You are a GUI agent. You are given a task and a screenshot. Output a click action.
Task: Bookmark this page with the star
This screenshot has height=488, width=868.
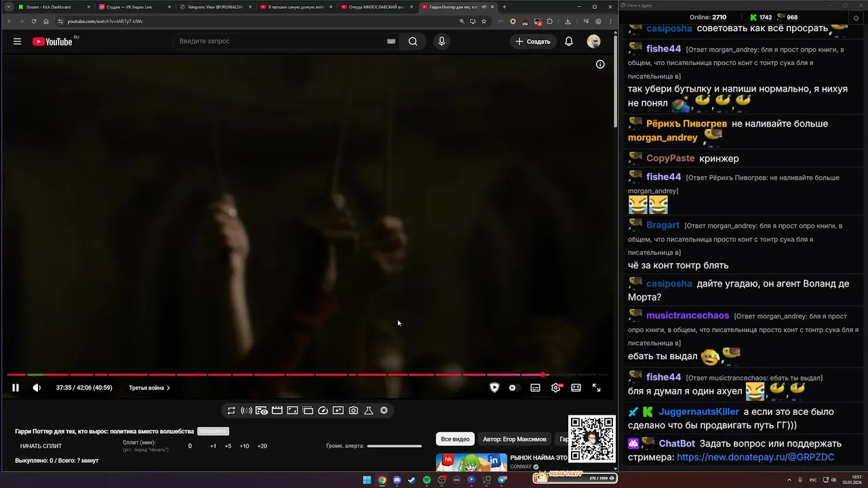(484, 21)
